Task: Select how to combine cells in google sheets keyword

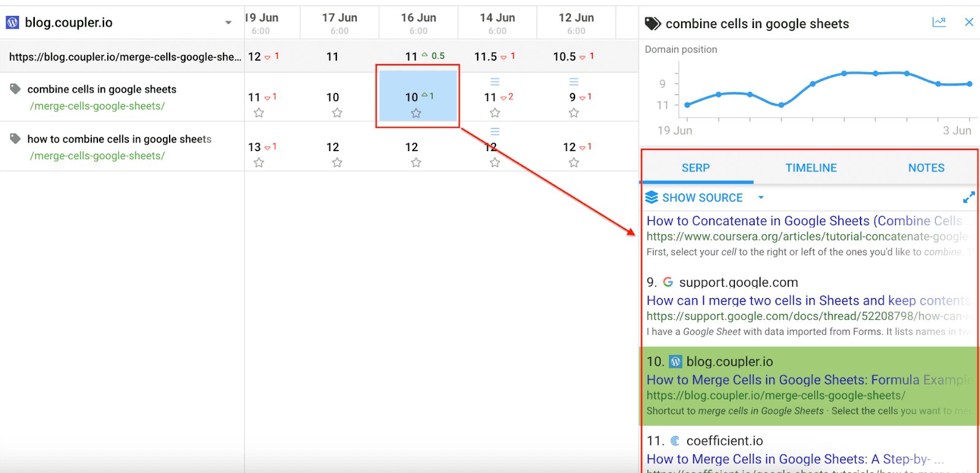Action: [119, 139]
